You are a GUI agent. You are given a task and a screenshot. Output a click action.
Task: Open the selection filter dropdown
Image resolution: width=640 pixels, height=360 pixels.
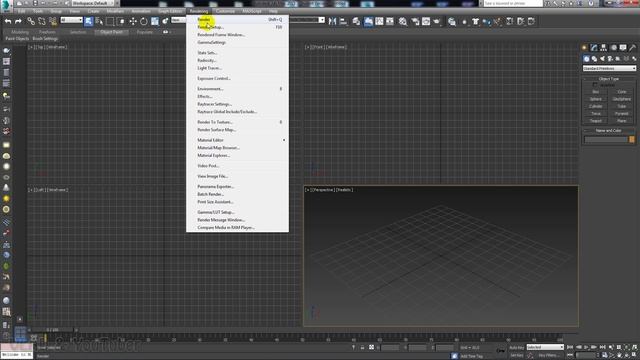71,20
